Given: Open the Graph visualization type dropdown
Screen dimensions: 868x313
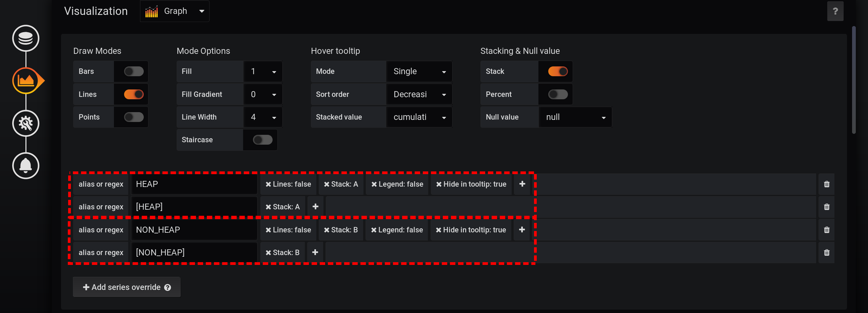Looking at the screenshot, I should pos(174,11).
